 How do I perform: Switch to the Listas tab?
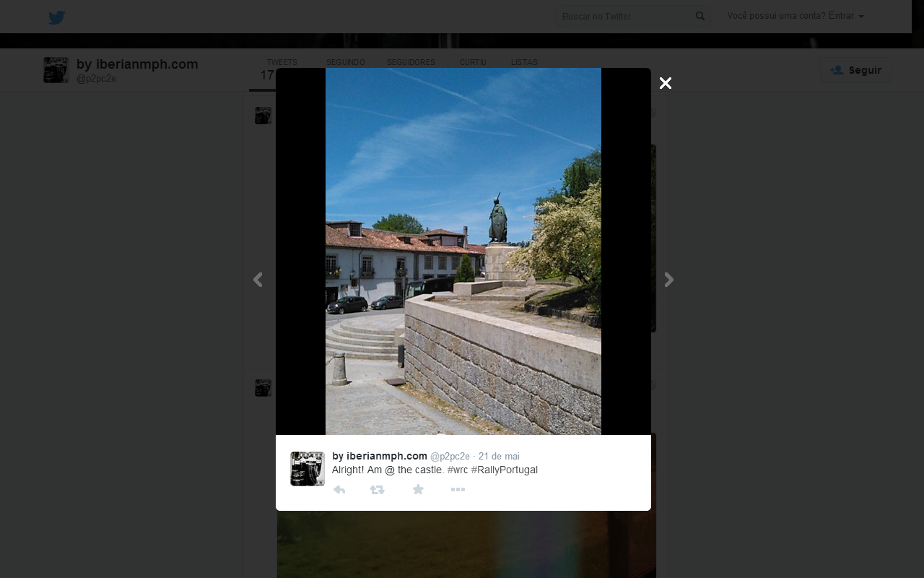(x=524, y=63)
